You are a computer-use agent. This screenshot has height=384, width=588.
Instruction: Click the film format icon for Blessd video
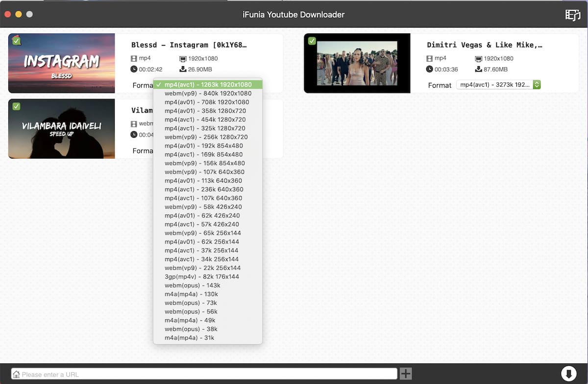134,58
